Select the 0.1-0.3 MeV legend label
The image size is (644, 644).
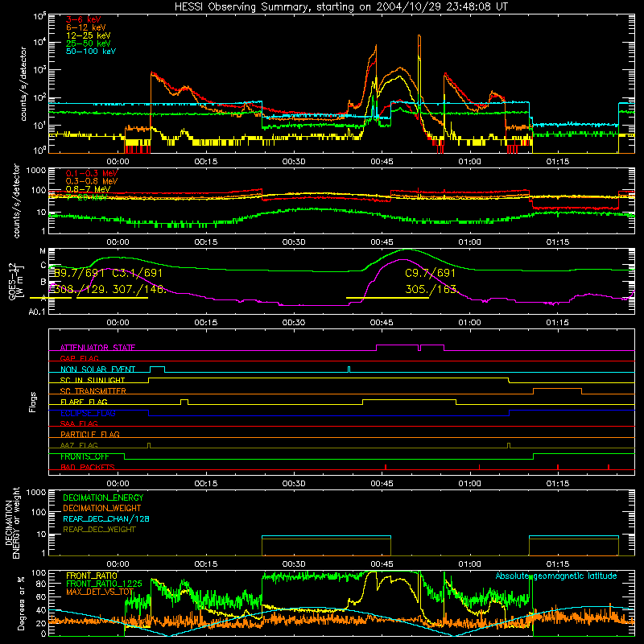(92, 173)
